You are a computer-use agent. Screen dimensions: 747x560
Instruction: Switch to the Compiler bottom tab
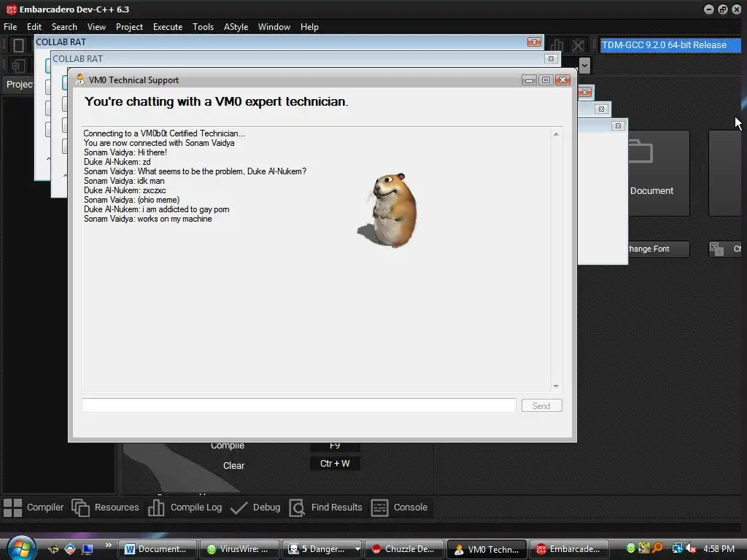click(34, 507)
